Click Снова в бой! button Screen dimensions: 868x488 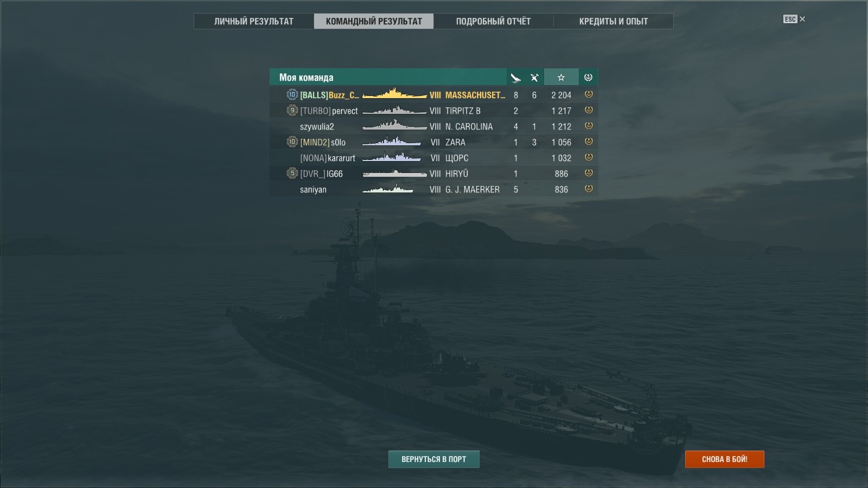click(x=725, y=459)
